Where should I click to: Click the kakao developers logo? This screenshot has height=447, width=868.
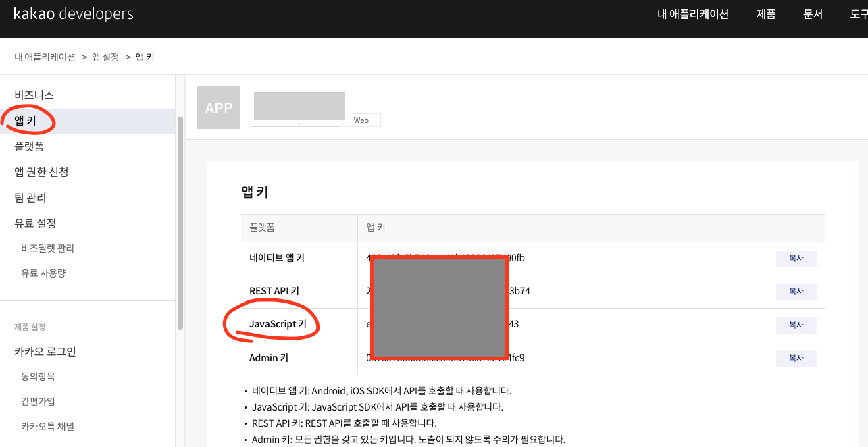tap(74, 14)
